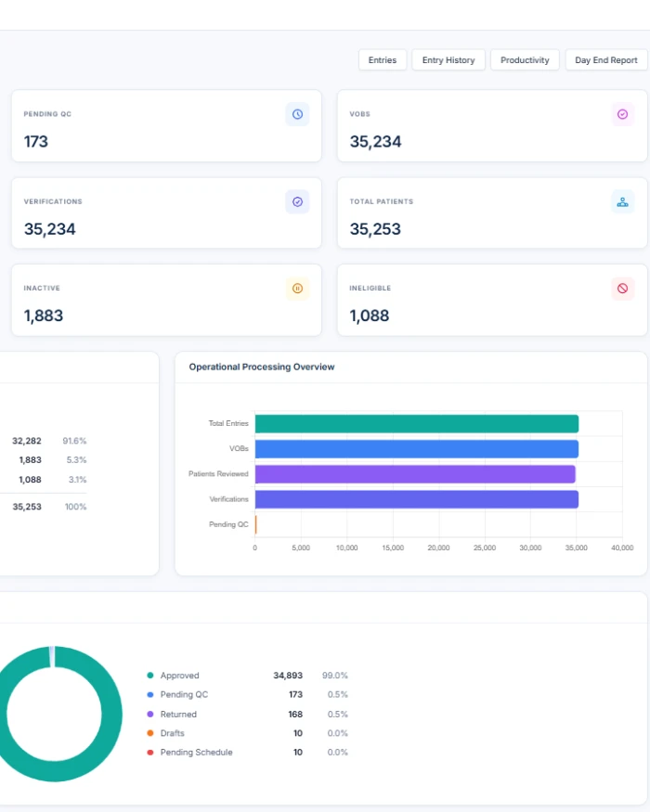Click the VOBs blue chart bar

tap(417, 449)
